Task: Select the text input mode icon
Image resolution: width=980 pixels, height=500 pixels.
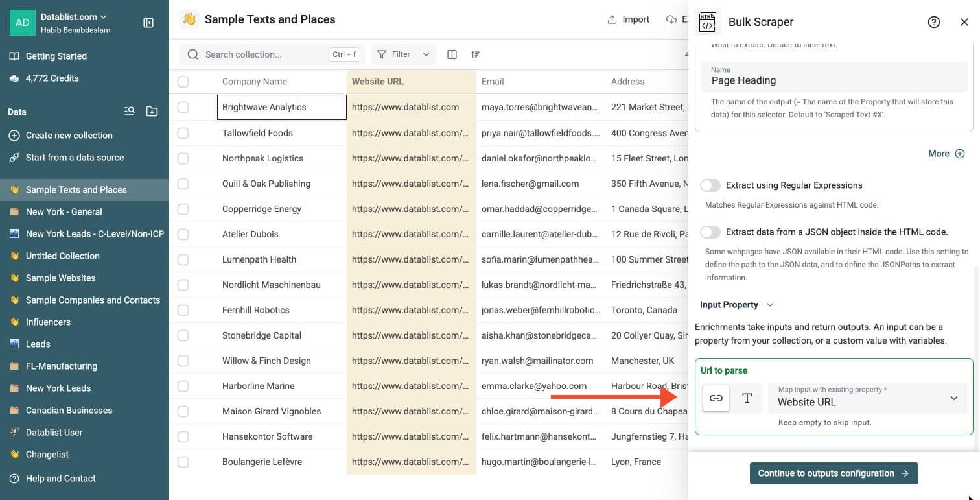Action: pyautogui.click(x=747, y=398)
